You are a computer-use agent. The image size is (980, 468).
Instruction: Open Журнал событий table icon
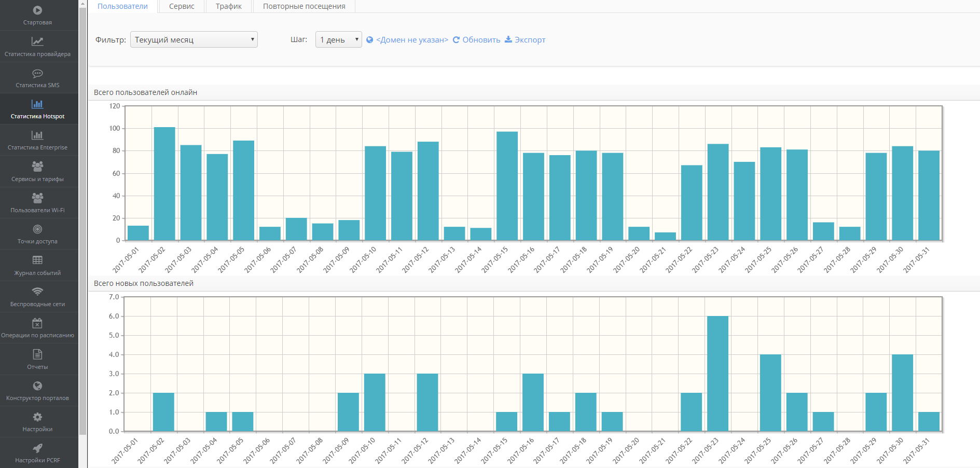pos(37,260)
